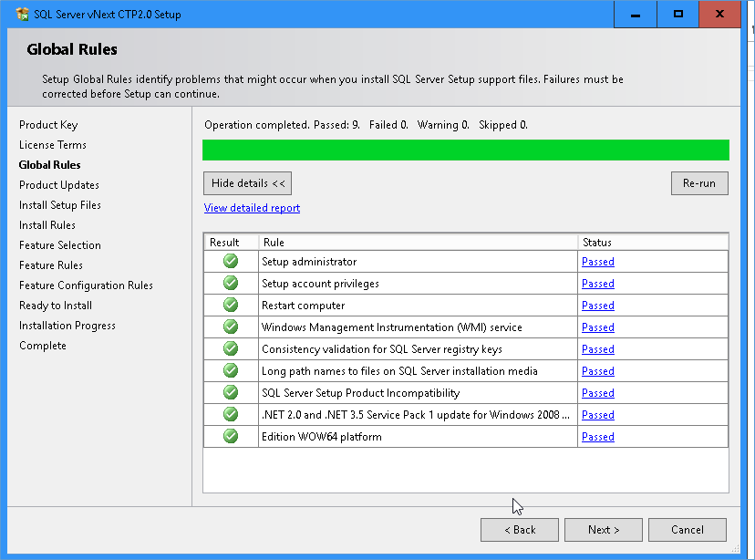The width and height of the screenshot is (755, 560).
Task: Select Install Rules step in sidebar
Action: coord(47,225)
